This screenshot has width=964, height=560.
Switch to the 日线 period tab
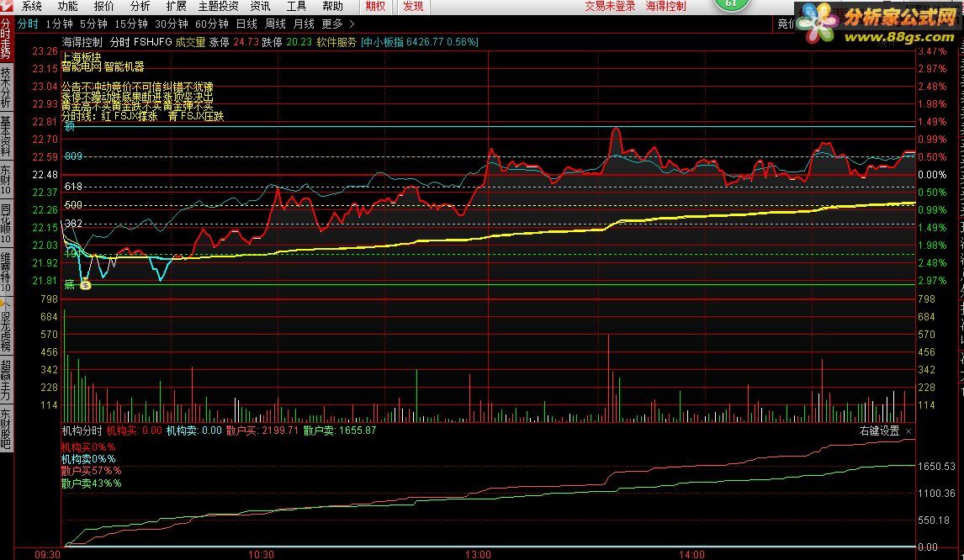pos(246,24)
